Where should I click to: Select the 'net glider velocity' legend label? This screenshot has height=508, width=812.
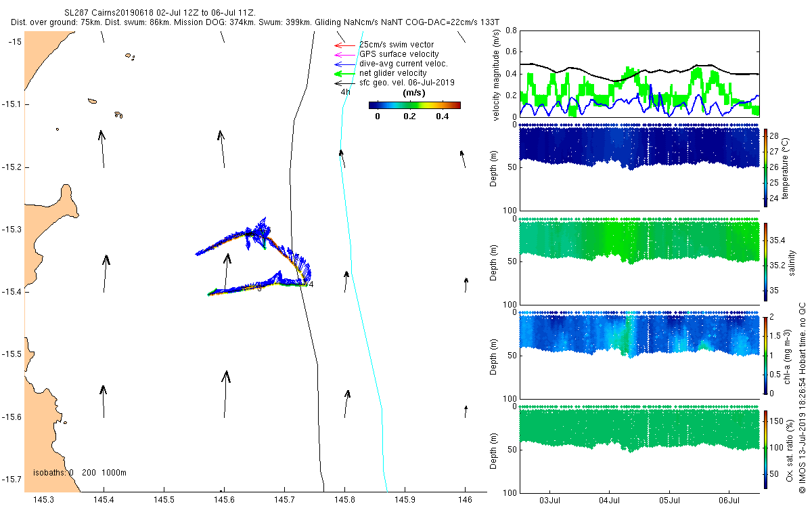click(x=393, y=73)
